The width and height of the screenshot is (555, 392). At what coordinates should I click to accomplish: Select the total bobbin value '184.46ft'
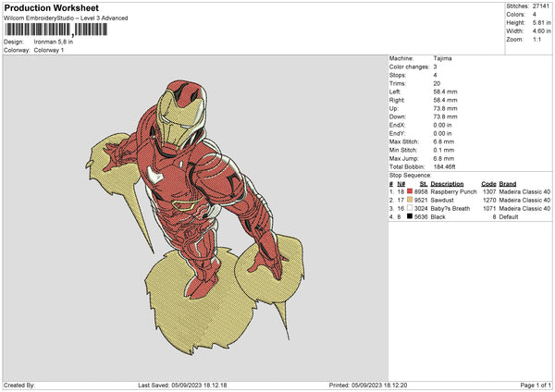tap(445, 166)
